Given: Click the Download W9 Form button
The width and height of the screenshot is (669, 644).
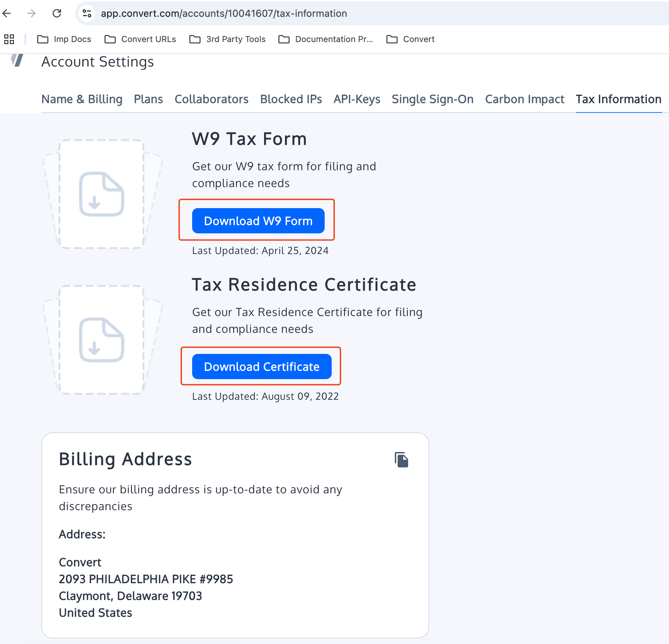Looking at the screenshot, I should pyautogui.click(x=258, y=221).
